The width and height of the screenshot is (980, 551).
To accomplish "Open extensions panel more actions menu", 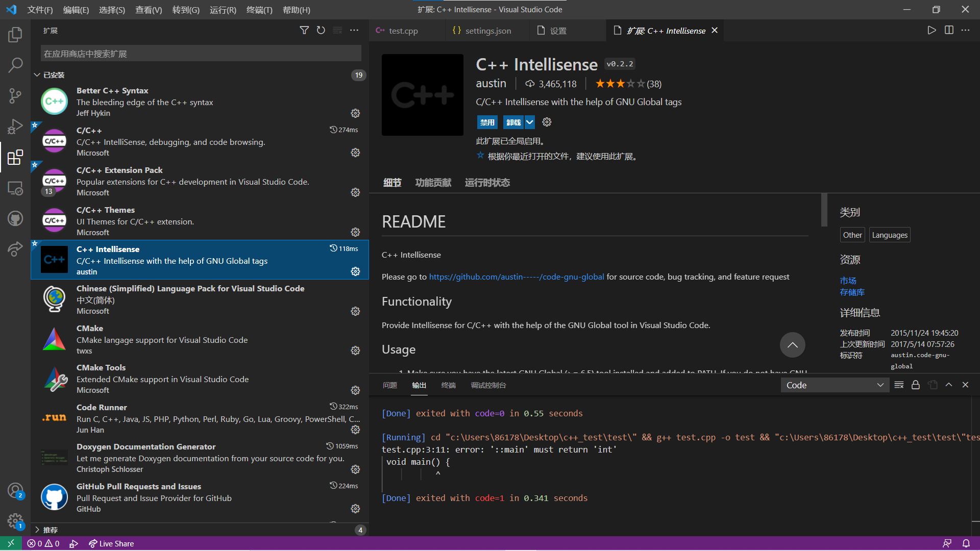I will (x=354, y=31).
